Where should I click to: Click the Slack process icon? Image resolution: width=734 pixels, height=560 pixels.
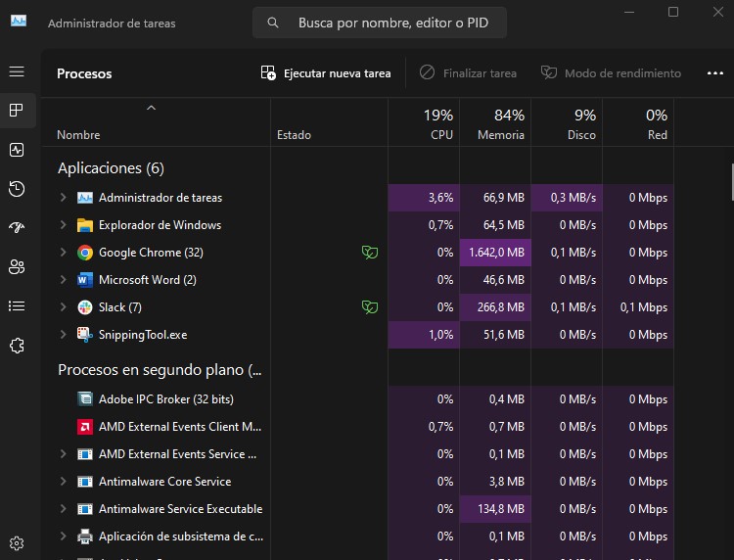click(85, 307)
